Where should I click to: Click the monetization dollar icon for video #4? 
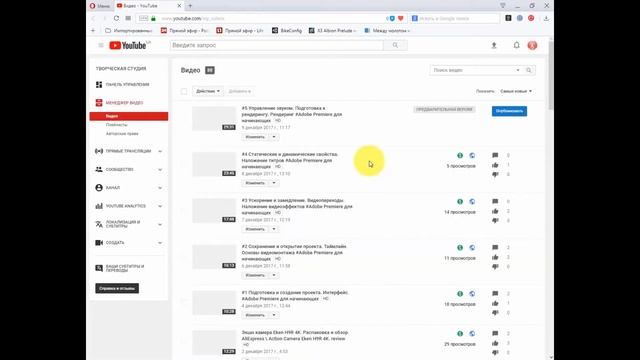pos(460,156)
